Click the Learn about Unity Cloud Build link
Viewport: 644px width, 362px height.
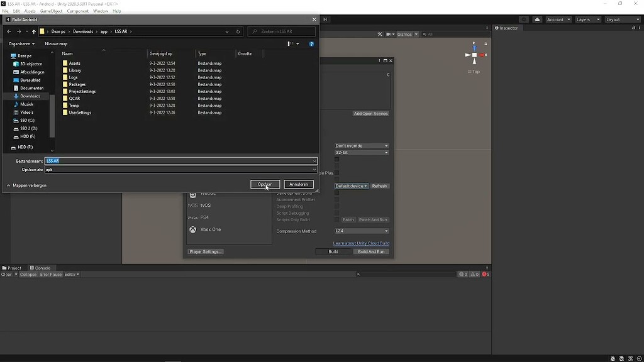pyautogui.click(x=360, y=243)
